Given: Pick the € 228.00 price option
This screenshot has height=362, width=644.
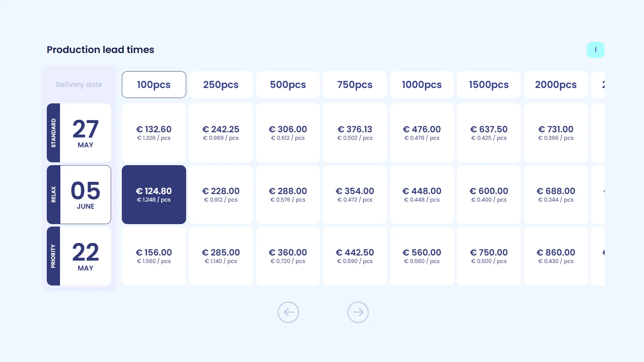Looking at the screenshot, I should click(221, 194).
